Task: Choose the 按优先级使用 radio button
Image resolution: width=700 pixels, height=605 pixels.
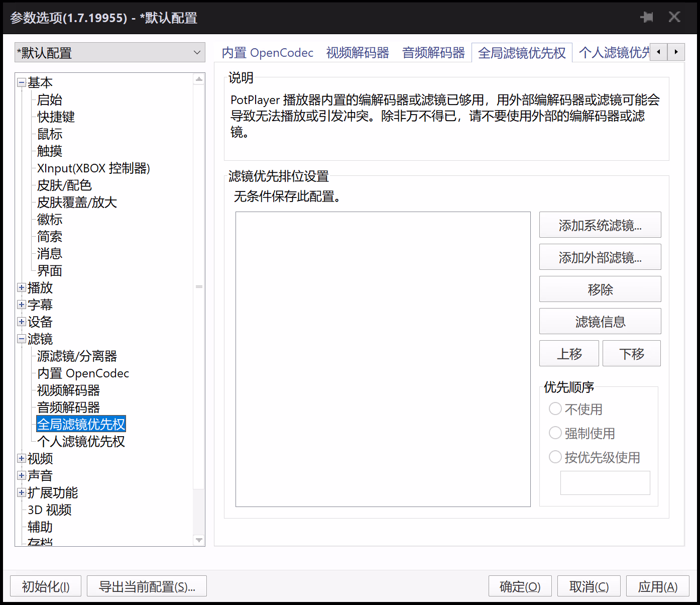Action: click(x=555, y=457)
